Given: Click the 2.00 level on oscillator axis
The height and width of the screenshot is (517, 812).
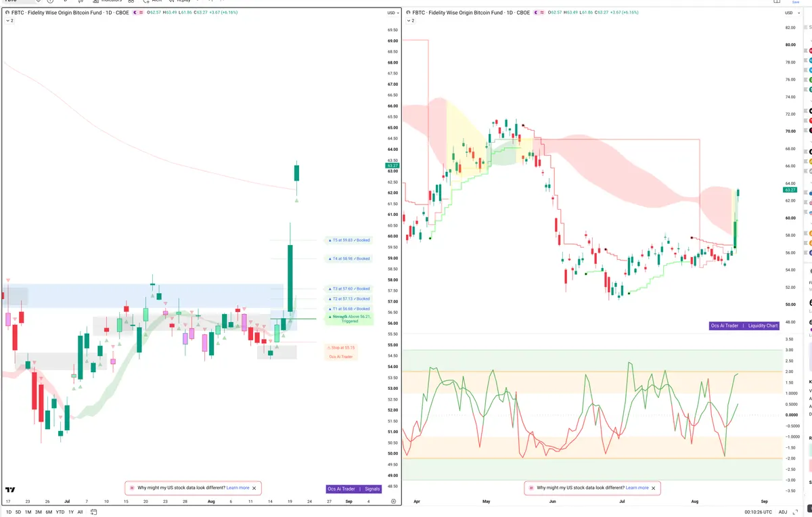Looking at the screenshot, I should pos(789,372).
